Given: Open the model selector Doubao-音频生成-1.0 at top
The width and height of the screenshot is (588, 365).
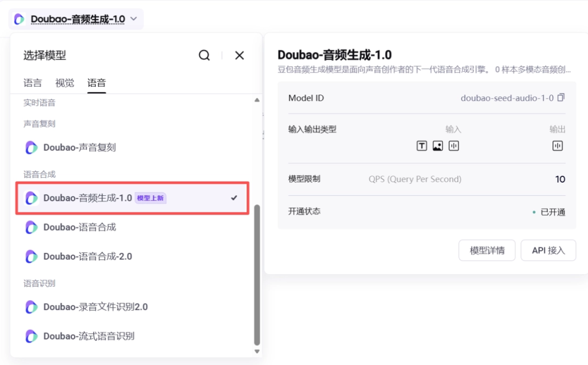Looking at the screenshot, I should pyautogui.click(x=76, y=19).
